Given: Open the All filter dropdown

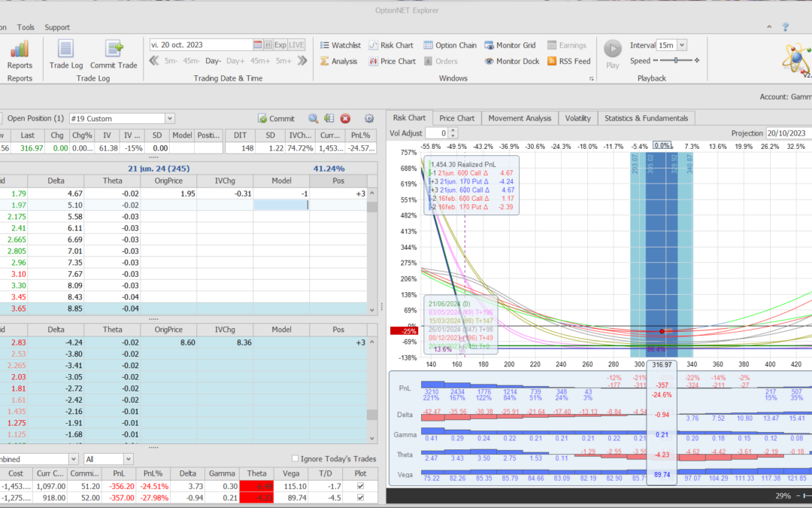Looking at the screenshot, I should point(127,459).
